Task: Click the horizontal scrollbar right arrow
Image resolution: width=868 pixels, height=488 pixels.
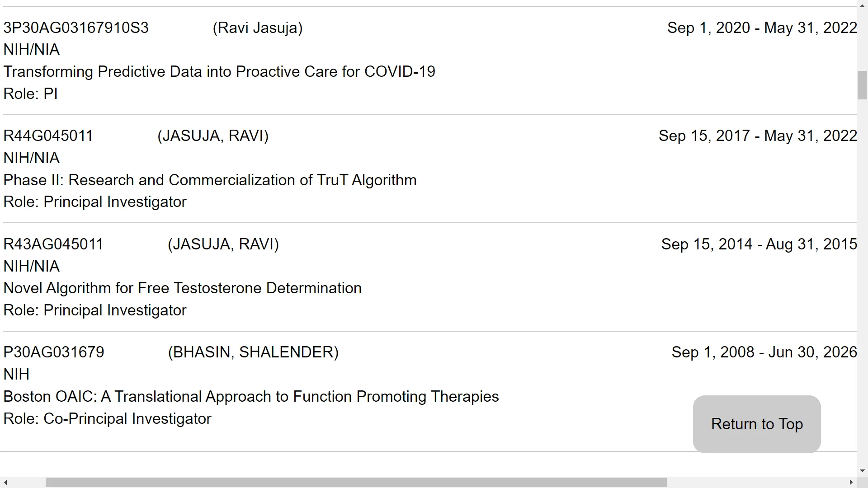Action: coord(852,482)
